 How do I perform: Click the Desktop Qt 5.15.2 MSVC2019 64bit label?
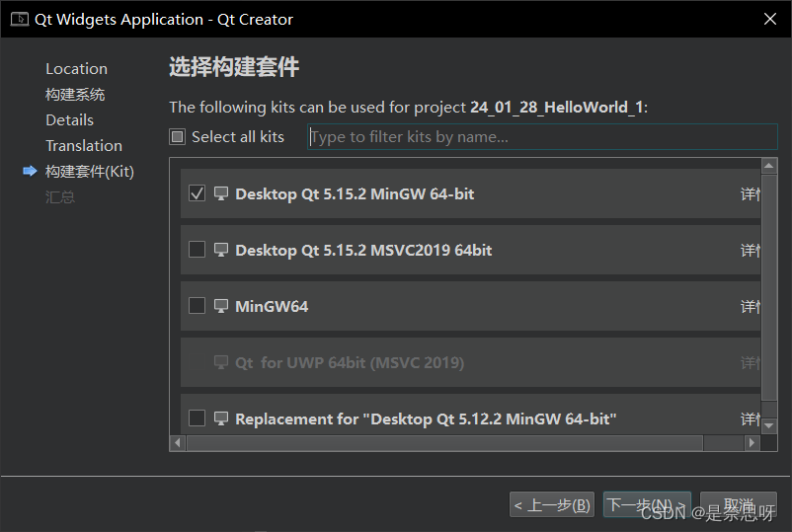[363, 250]
